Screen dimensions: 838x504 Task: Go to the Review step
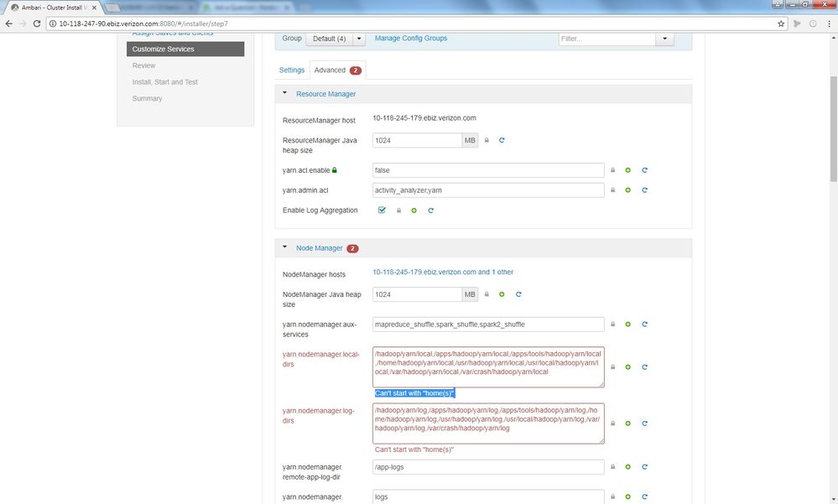143,65
